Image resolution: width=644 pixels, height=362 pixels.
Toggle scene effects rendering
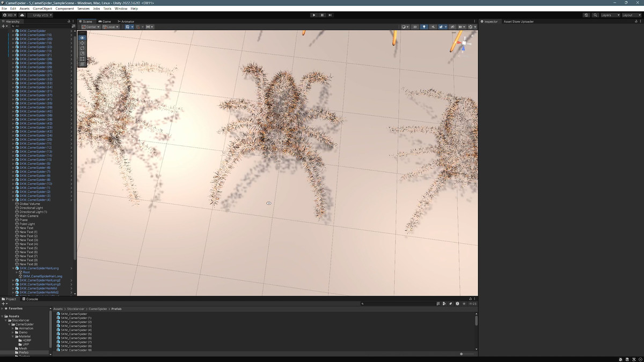(441, 27)
